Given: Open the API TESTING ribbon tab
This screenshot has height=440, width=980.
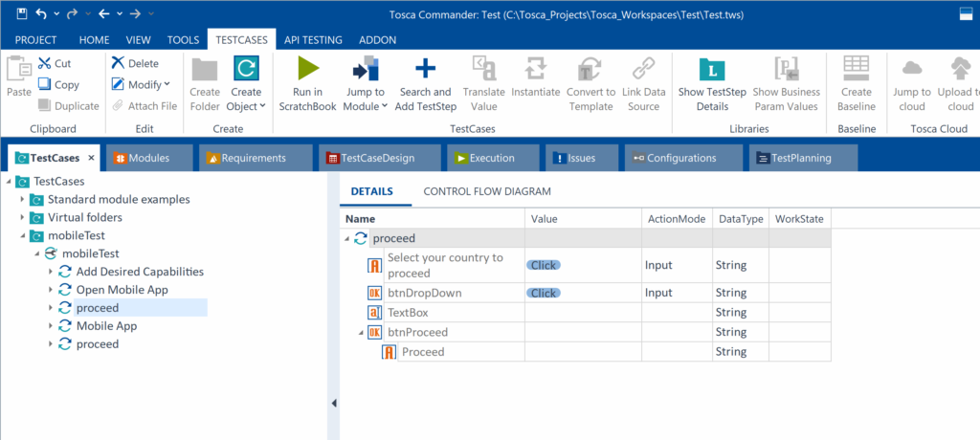Looking at the screenshot, I should (313, 40).
